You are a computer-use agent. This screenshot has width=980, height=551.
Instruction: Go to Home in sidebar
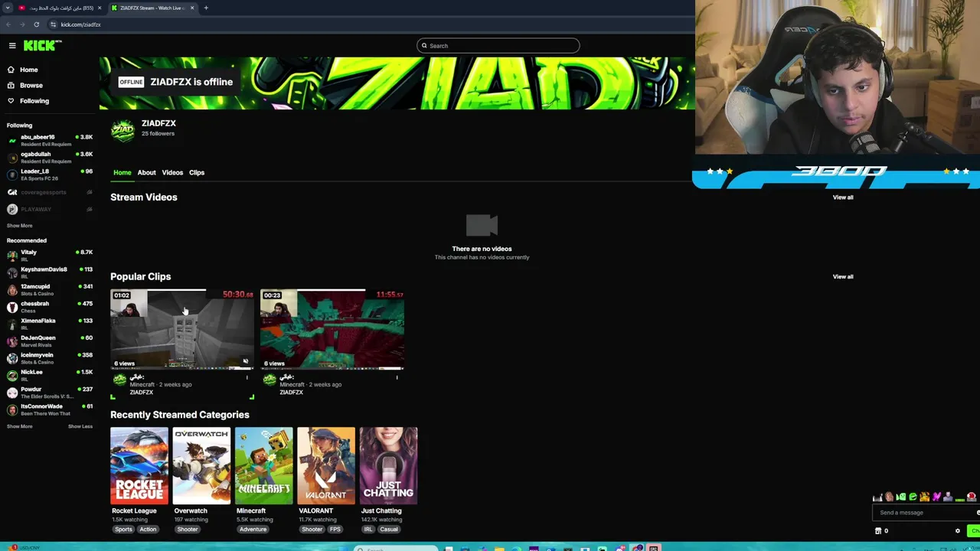23,70
